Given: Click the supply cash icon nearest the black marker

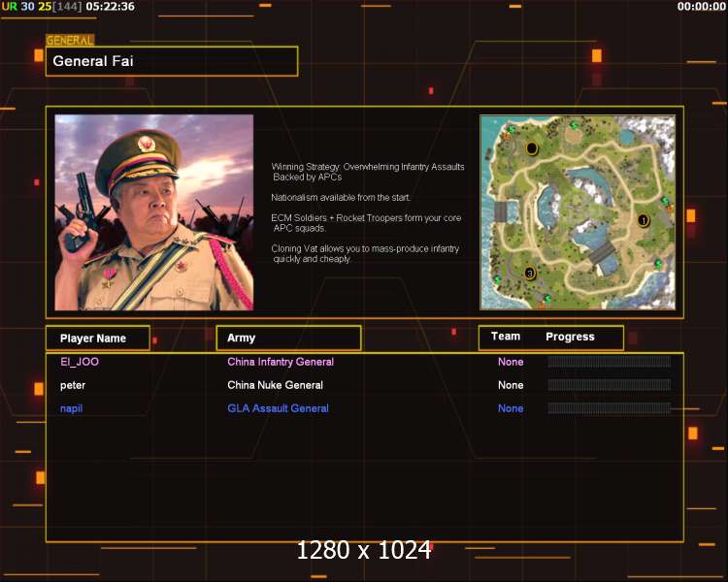Looking at the screenshot, I should pyautogui.click(x=511, y=129).
